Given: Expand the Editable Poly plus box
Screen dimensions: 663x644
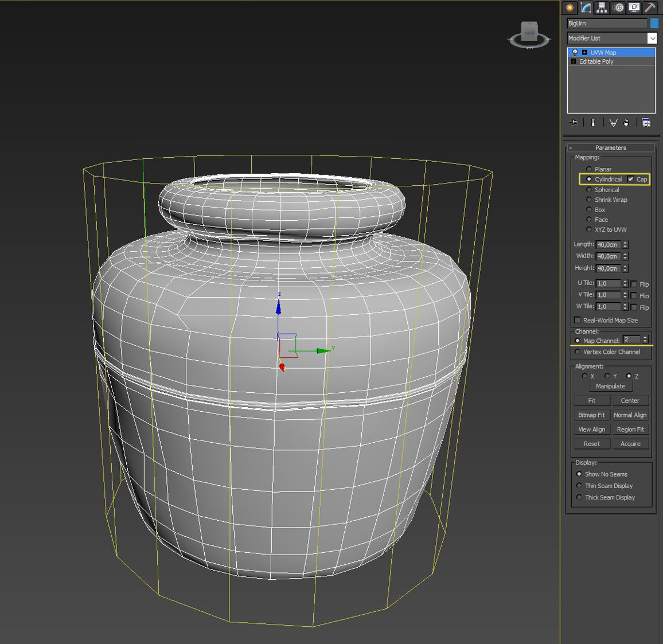Looking at the screenshot, I should tap(574, 61).
